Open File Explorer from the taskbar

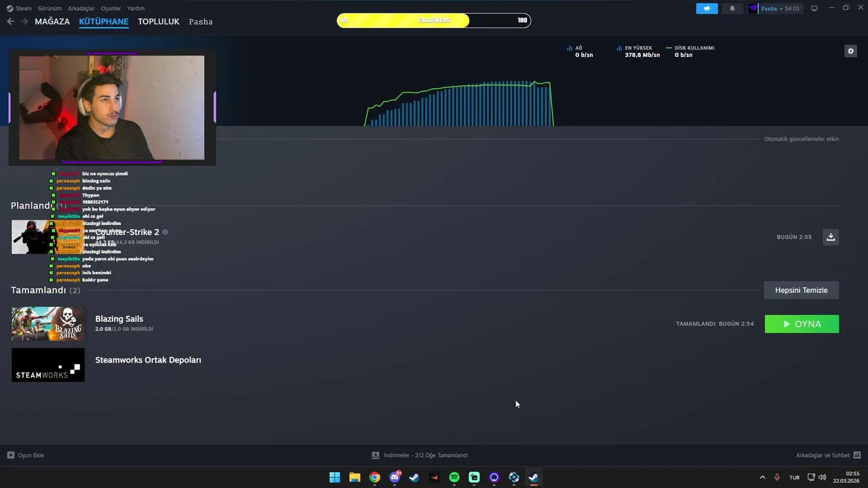pos(354,477)
